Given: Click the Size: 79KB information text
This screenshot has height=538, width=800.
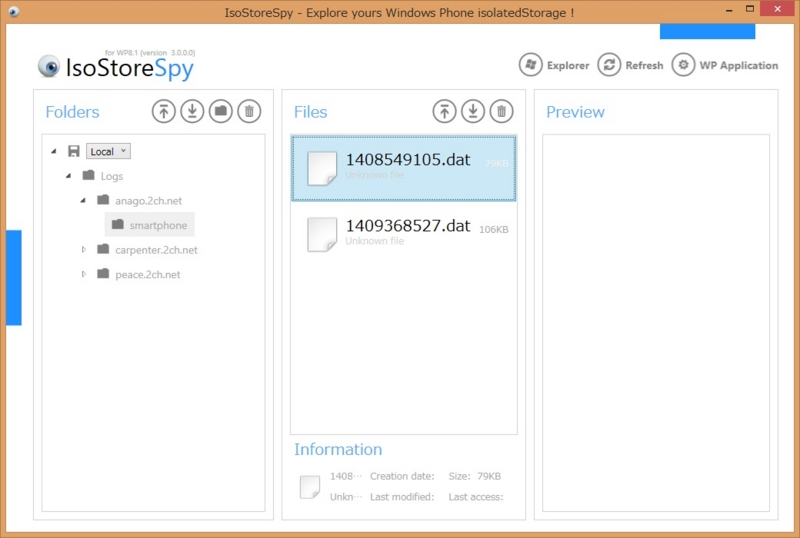Looking at the screenshot, I should click(474, 476).
